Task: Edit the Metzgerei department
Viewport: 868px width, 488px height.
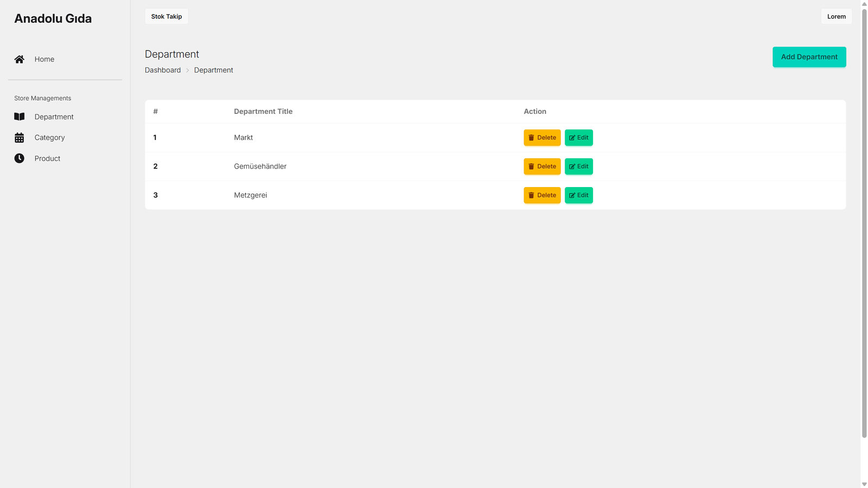Action: pos(578,195)
